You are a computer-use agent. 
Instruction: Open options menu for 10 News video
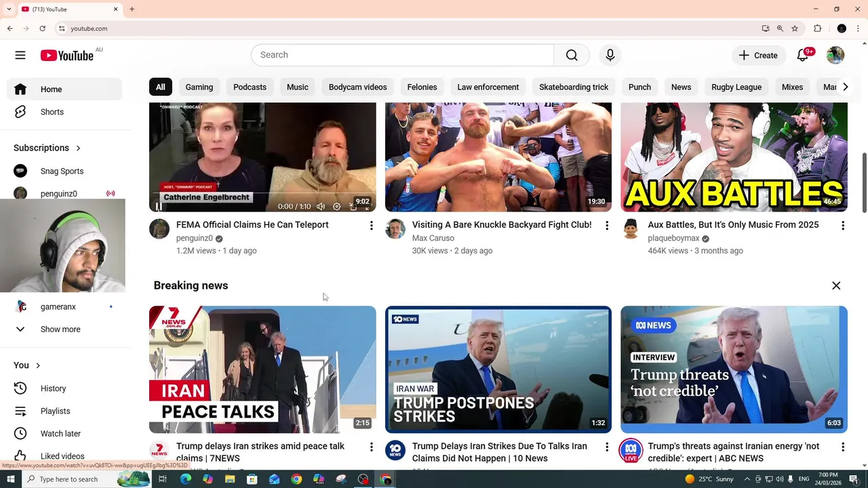(607, 447)
